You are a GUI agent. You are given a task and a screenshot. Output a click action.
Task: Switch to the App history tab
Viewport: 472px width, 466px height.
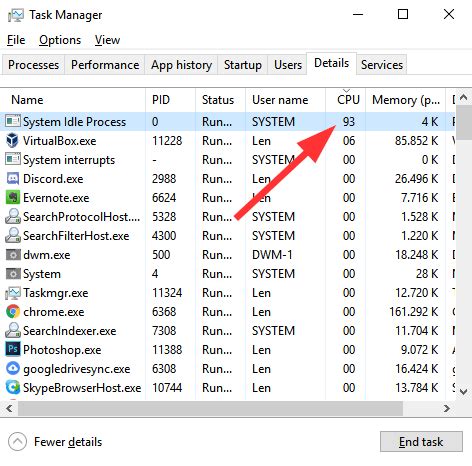click(181, 65)
